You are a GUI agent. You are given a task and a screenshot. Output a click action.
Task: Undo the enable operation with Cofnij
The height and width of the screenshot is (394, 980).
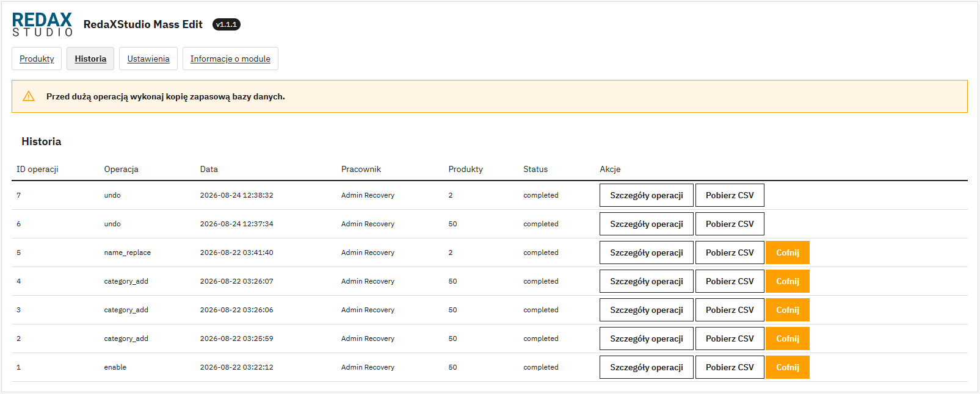pyautogui.click(x=788, y=367)
